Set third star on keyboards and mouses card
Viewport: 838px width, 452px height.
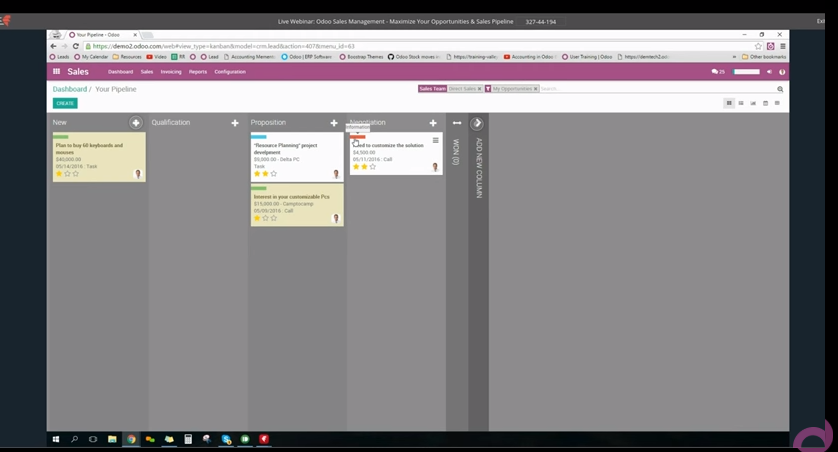point(76,174)
